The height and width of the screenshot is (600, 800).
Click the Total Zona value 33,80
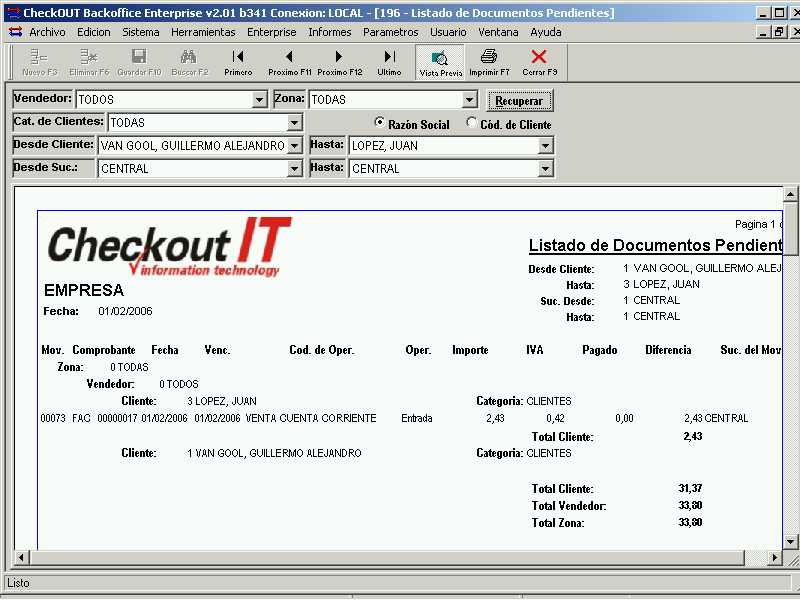point(690,522)
